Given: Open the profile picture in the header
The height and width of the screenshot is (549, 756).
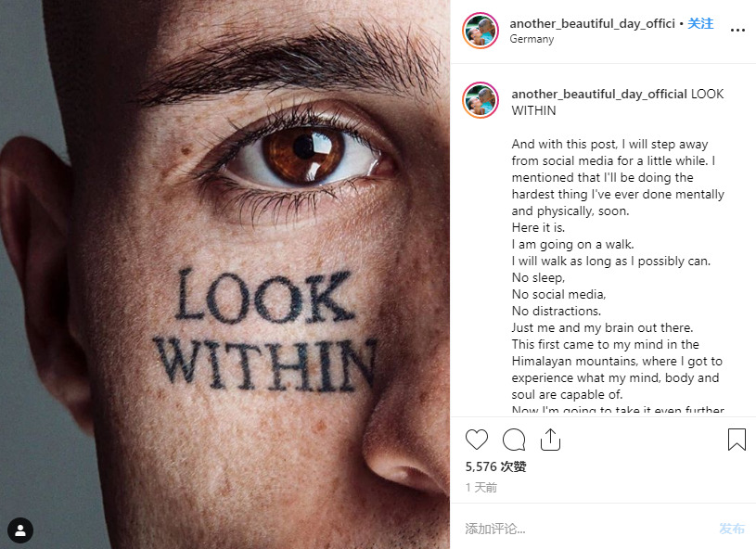Looking at the screenshot, I should (x=481, y=31).
